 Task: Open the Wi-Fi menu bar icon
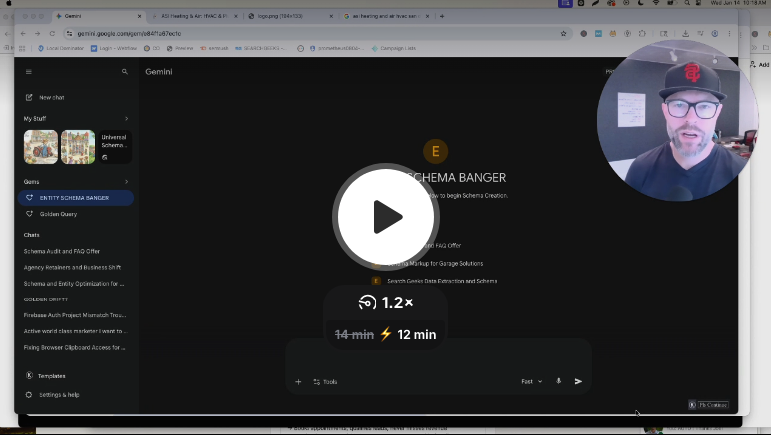coord(655,3)
